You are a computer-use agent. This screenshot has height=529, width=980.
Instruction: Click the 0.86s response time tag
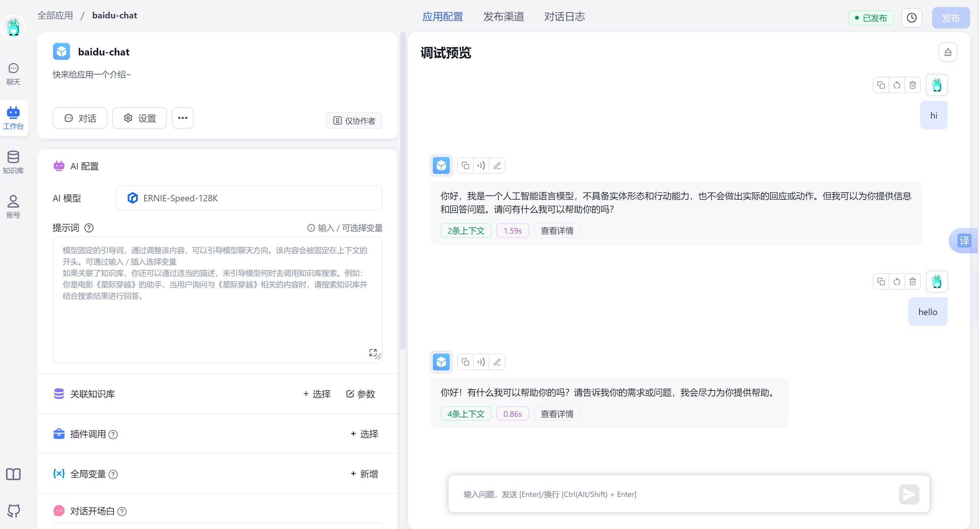(x=512, y=414)
